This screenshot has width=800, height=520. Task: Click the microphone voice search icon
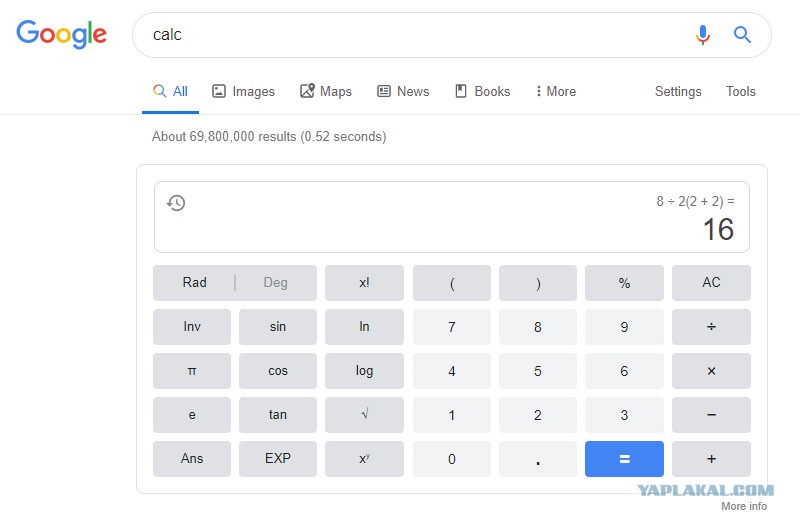pyautogui.click(x=703, y=35)
